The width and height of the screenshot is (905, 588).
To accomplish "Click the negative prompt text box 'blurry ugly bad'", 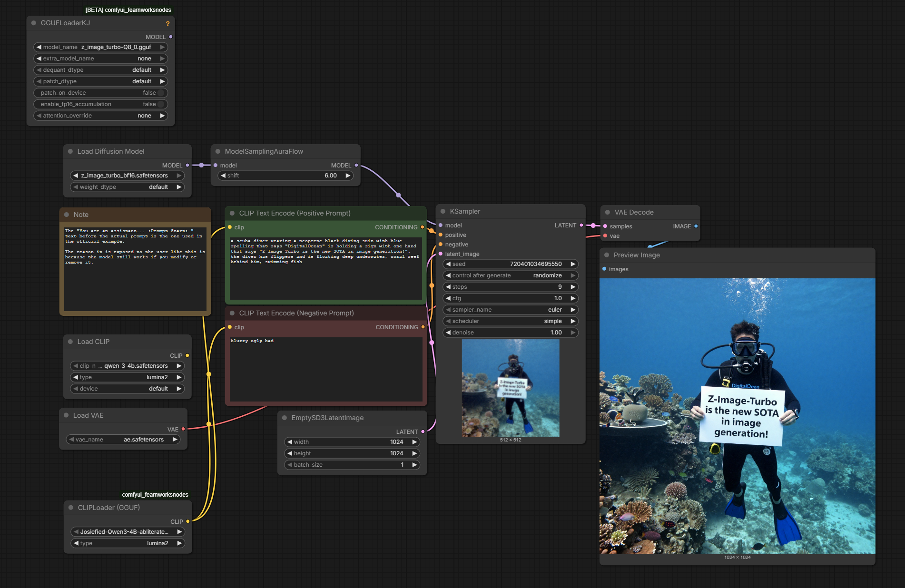I will [x=326, y=370].
